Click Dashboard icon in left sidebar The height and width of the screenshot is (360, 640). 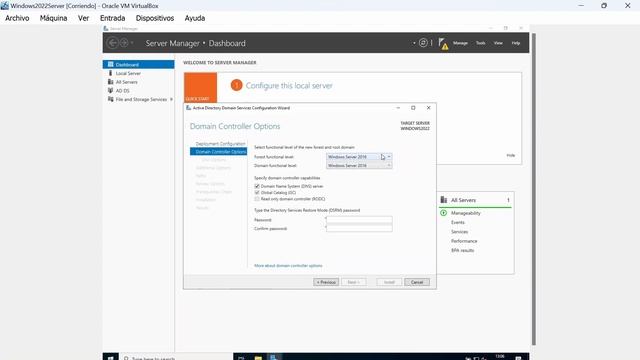tap(110, 64)
